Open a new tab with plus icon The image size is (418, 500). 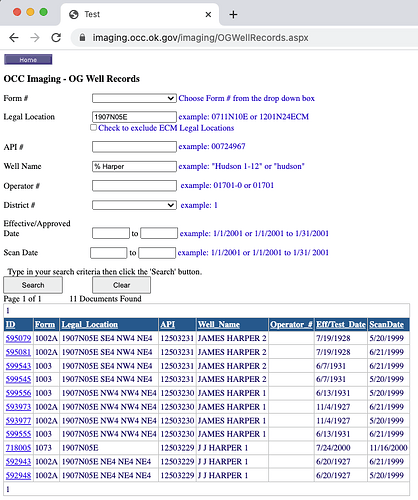click(233, 14)
